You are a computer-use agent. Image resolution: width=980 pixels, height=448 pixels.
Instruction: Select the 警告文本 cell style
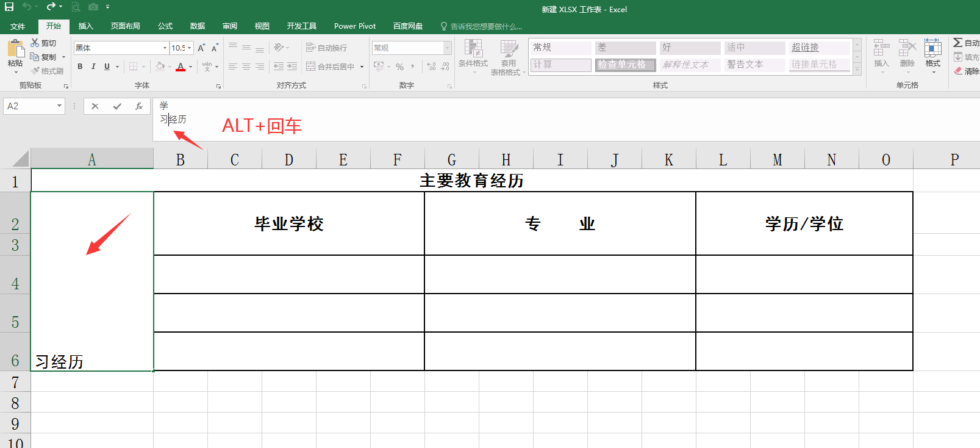[754, 65]
